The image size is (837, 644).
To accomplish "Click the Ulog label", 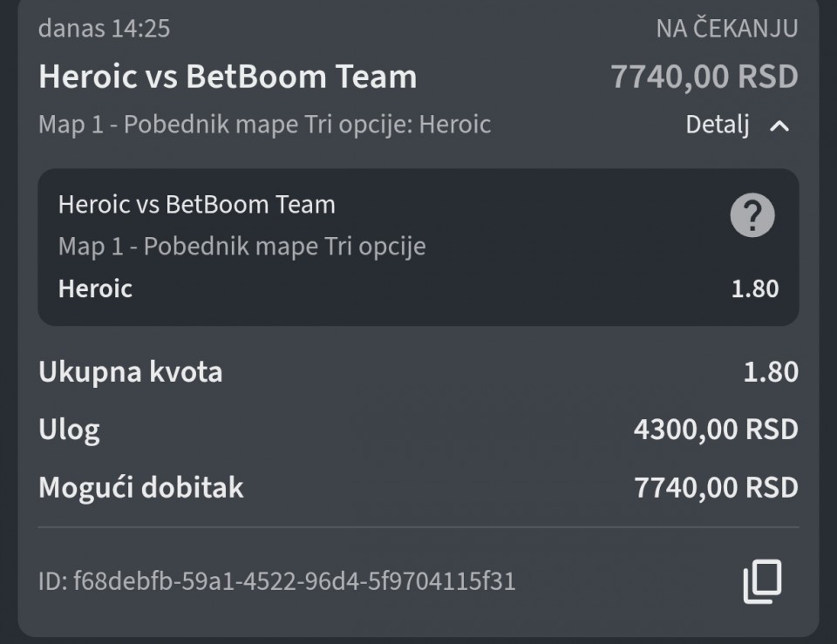I will pyautogui.click(x=69, y=430).
